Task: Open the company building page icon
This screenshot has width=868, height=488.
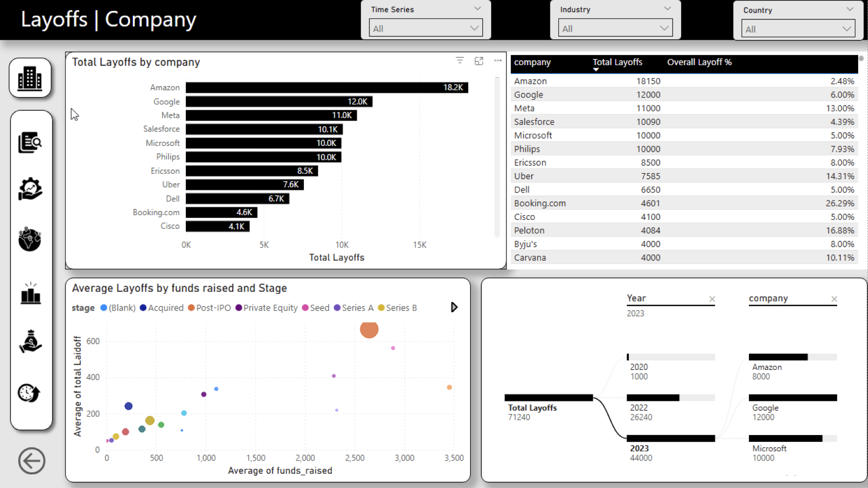Action: (30, 78)
